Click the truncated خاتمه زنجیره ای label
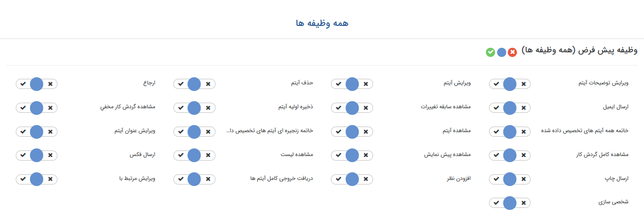The height and width of the screenshot is (215, 644). pos(269,131)
